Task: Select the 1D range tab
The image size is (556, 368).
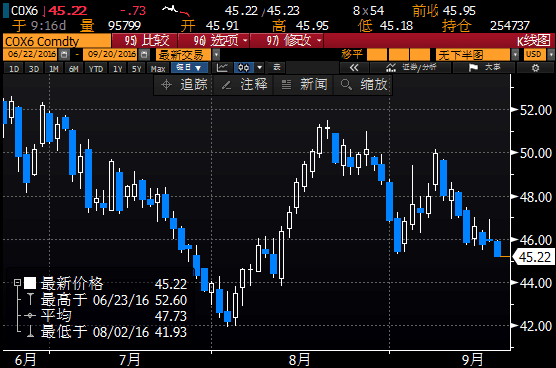Action: (x=13, y=68)
